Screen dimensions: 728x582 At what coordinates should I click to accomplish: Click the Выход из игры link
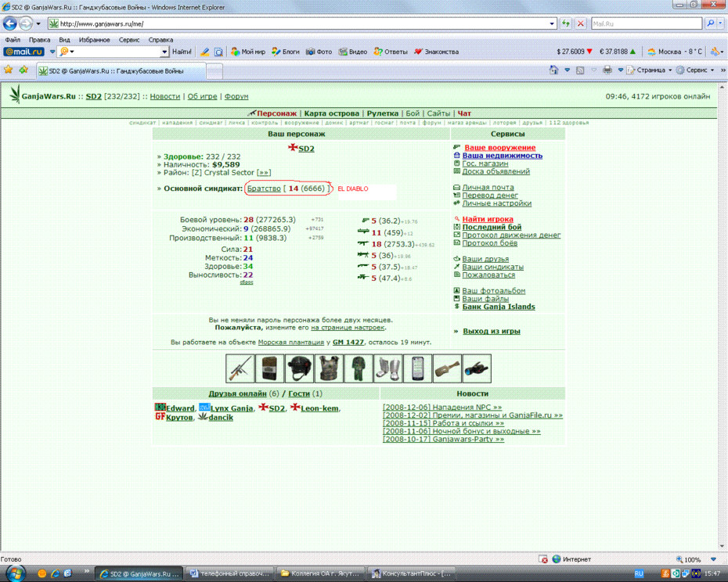pyautogui.click(x=492, y=332)
